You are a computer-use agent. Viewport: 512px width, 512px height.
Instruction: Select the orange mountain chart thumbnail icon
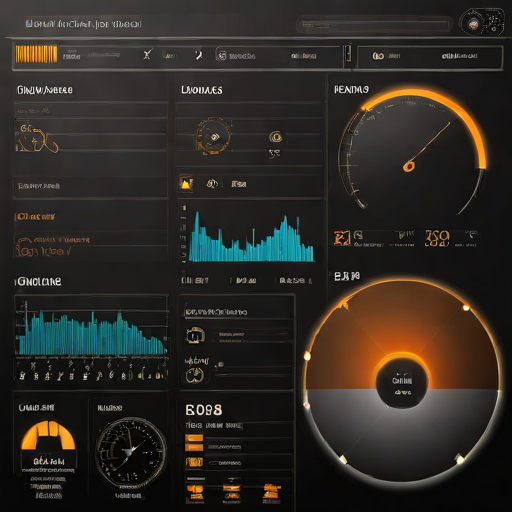pyautogui.click(x=186, y=183)
